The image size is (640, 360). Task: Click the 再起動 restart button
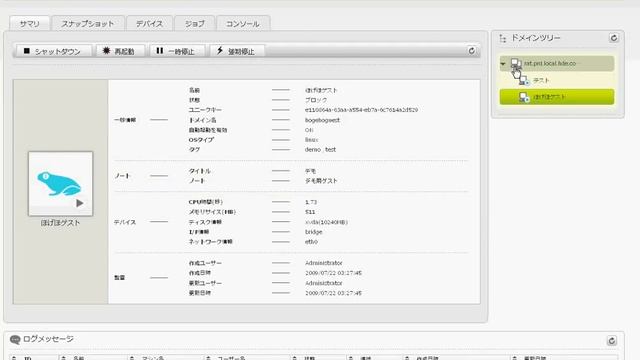[120, 51]
